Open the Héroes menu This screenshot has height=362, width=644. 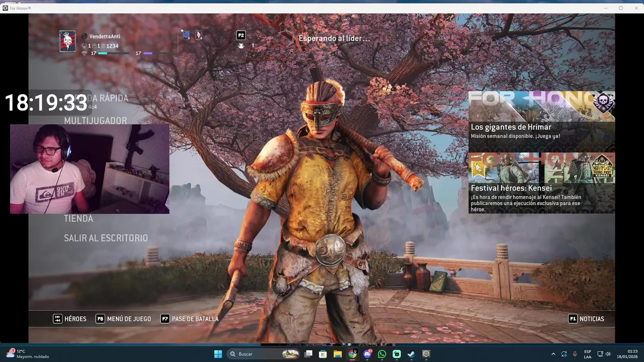69,319
